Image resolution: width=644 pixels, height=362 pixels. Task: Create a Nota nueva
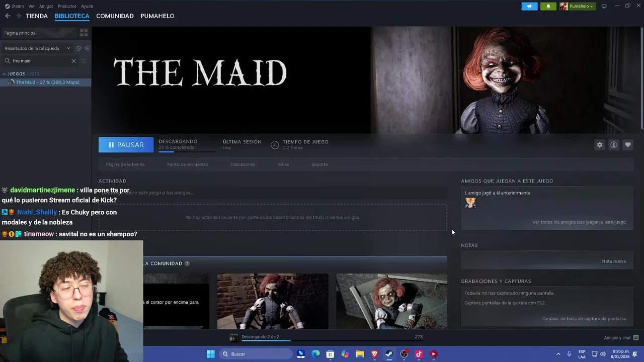click(614, 261)
